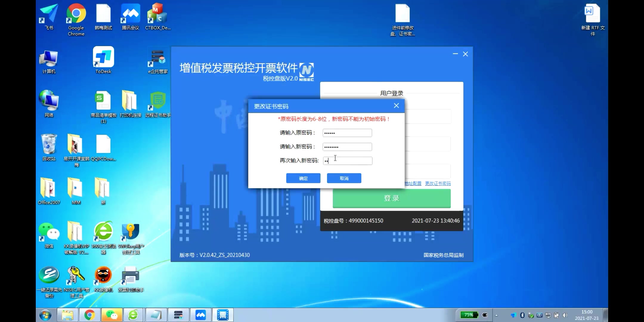The width and height of the screenshot is (644, 322).
Task: Open the e企托管家 shortcut
Action: coord(158,62)
